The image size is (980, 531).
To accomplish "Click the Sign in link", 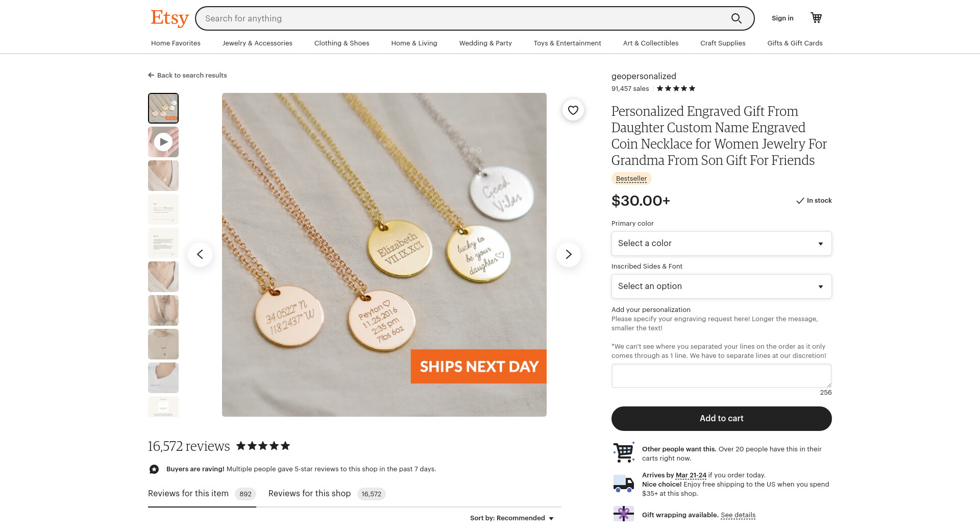I will (x=782, y=18).
